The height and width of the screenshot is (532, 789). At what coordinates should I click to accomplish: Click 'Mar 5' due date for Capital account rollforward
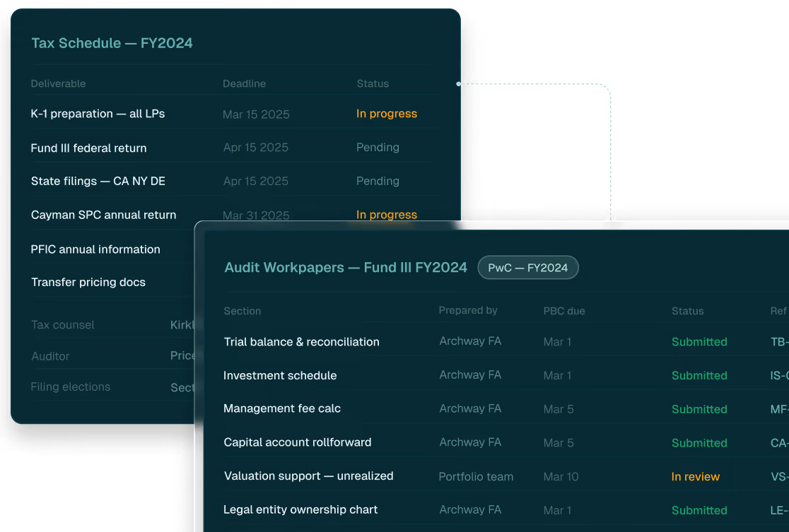(x=558, y=443)
